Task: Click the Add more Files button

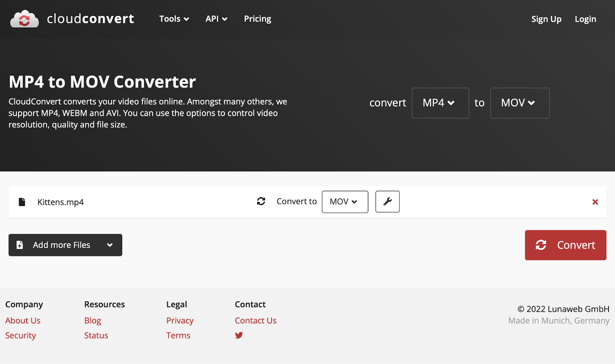Action: (65, 245)
